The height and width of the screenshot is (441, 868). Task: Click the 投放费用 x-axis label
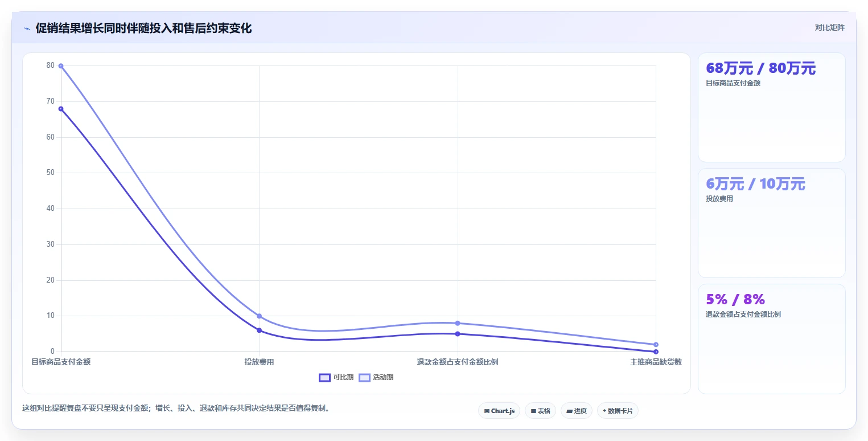[259, 362]
